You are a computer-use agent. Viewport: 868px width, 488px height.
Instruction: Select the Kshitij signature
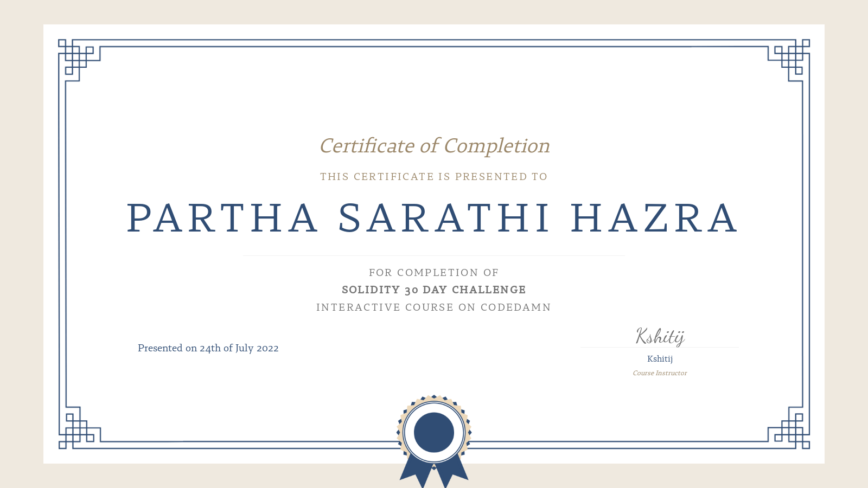[x=659, y=336]
